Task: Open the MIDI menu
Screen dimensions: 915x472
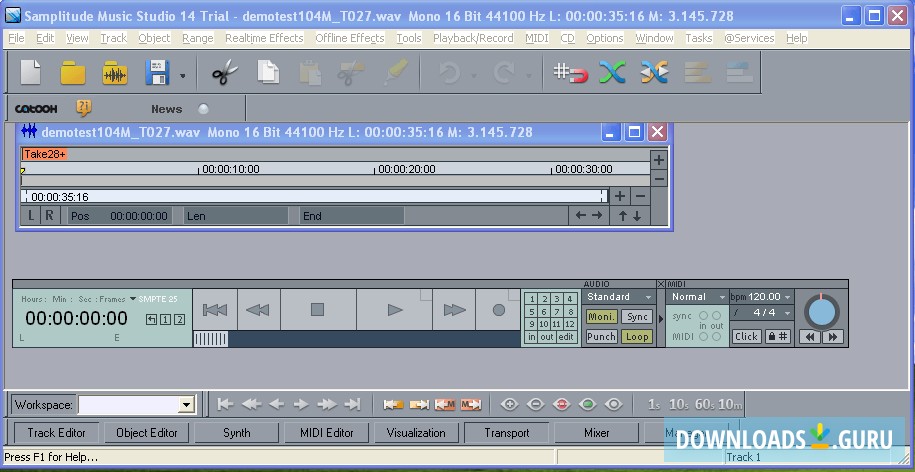Action: 537,38
